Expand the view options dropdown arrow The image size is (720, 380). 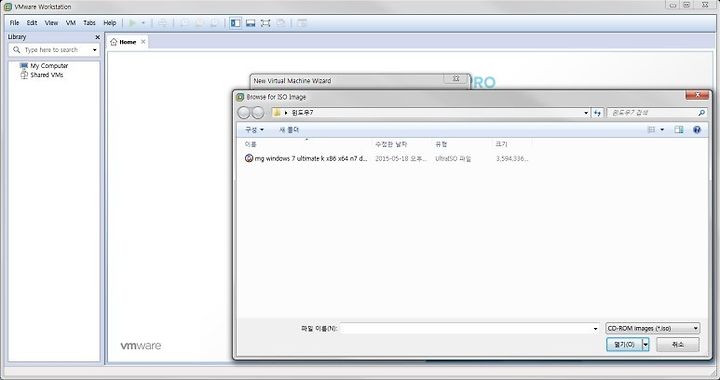pyautogui.click(x=662, y=130)
